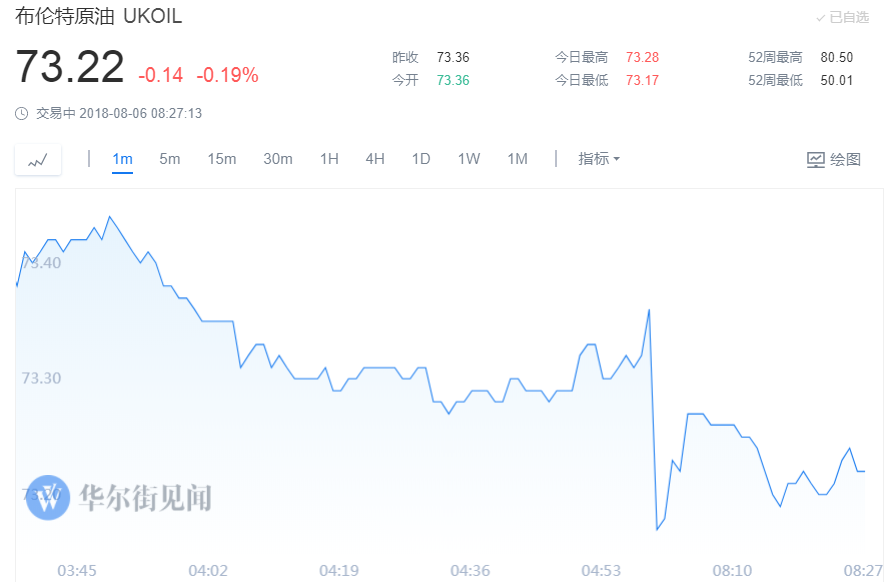Screen dimensions: 889x582
Task: Click the line chart type icon
Action: (x=38, y=160)
